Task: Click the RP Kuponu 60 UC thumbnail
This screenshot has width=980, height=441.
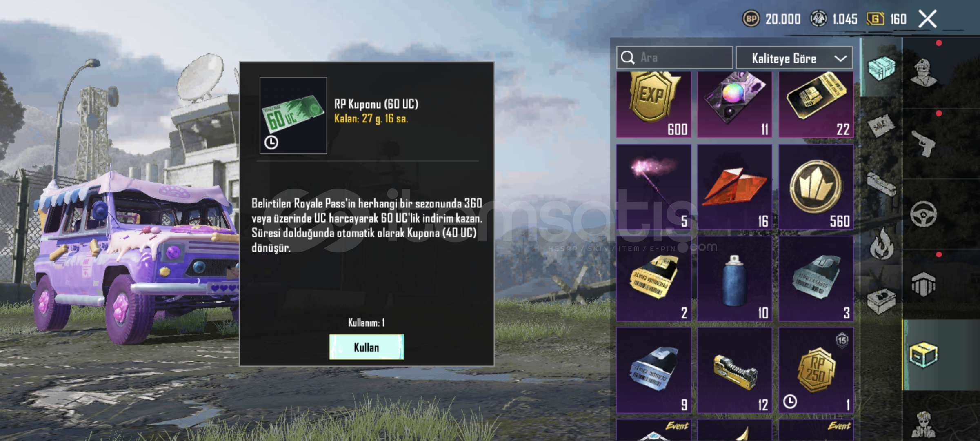Action: [293, 116]
